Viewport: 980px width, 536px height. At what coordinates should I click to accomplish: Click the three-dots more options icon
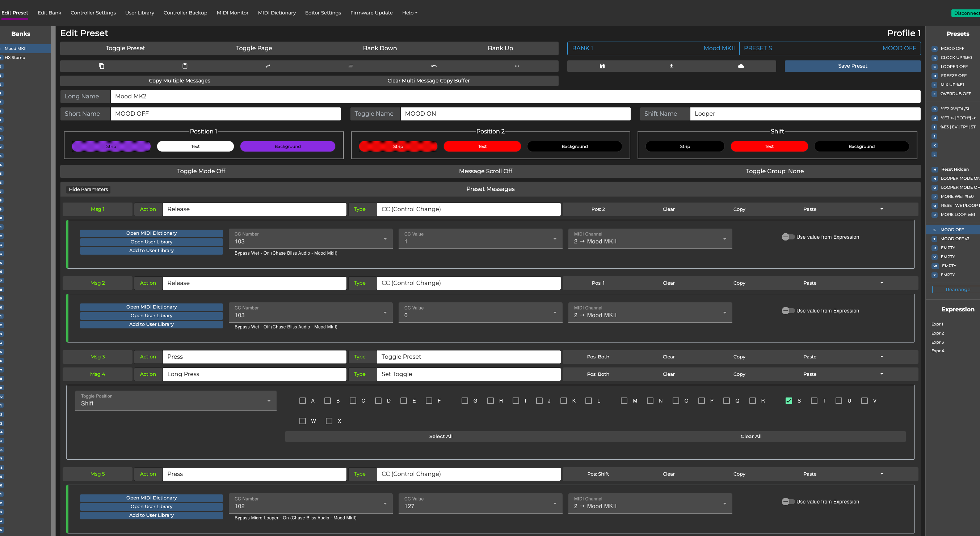coord(517,66)
